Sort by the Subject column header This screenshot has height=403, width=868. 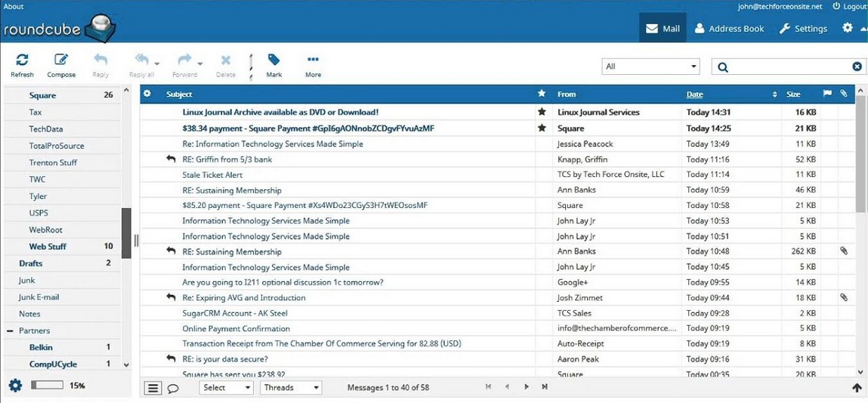[x=179, y=95]
